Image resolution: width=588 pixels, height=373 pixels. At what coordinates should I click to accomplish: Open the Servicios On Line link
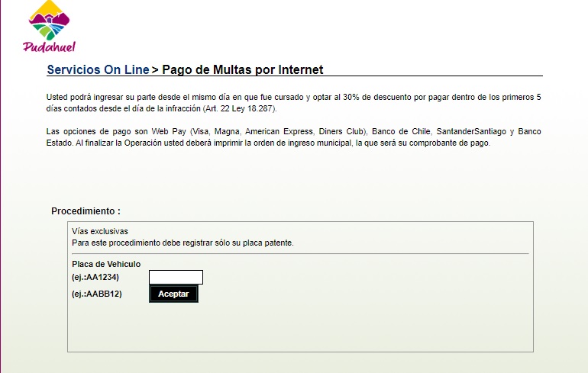pos(99,69)
